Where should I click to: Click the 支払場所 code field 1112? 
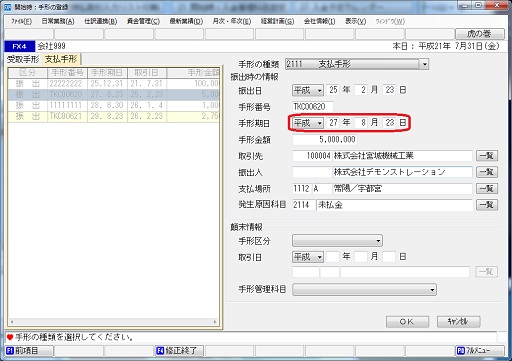point(302,189)
